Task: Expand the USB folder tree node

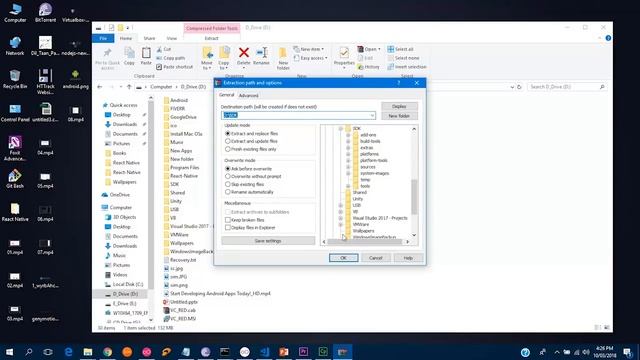Action: click(340, 205)
